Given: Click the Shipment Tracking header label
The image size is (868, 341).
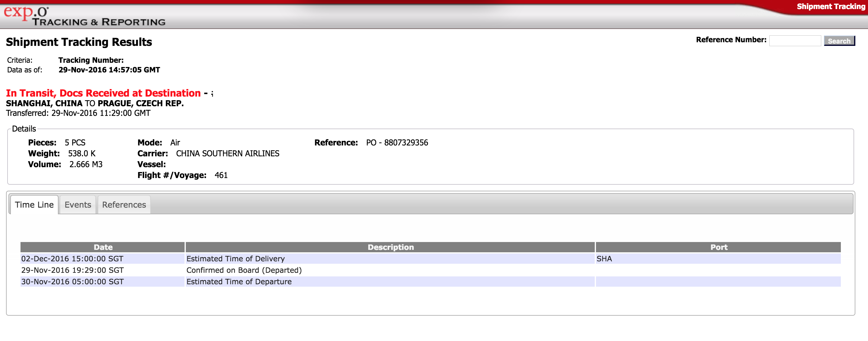Looking at the screenshot, I should [830, 6].
